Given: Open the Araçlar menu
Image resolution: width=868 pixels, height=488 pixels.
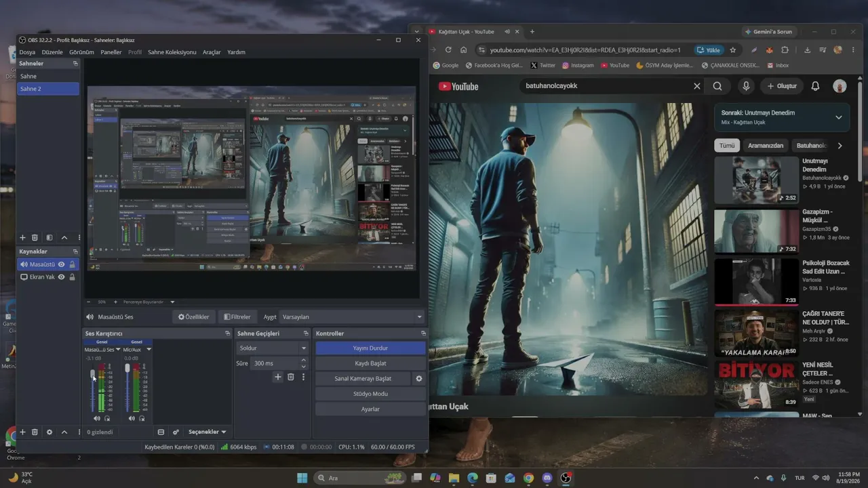Looking at the screenshot, I should tap(212, 52).
